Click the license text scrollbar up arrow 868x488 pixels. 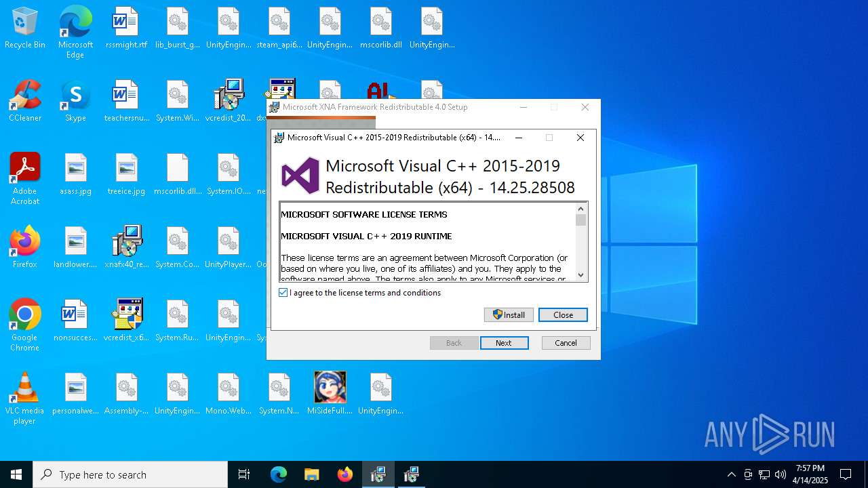tap(580, 209)
